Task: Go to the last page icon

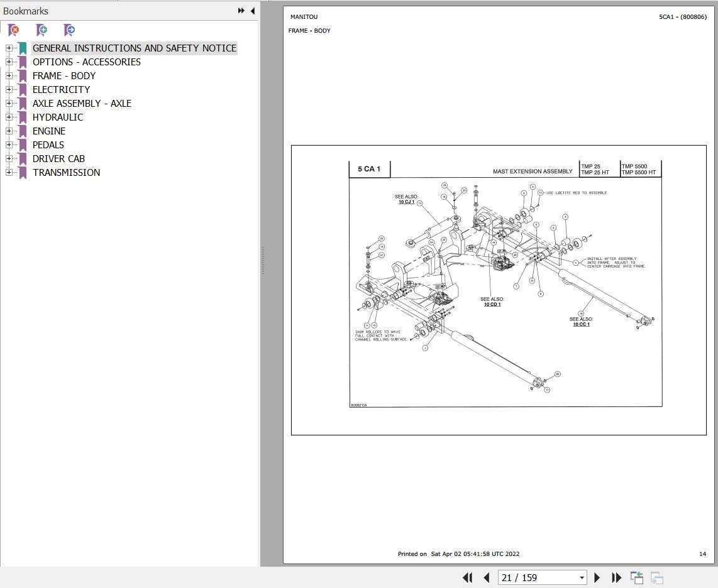Action: tap(616, 577)
